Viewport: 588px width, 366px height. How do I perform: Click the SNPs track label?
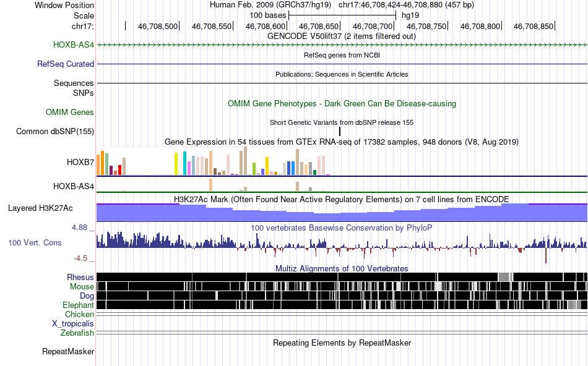click(84, 93)
